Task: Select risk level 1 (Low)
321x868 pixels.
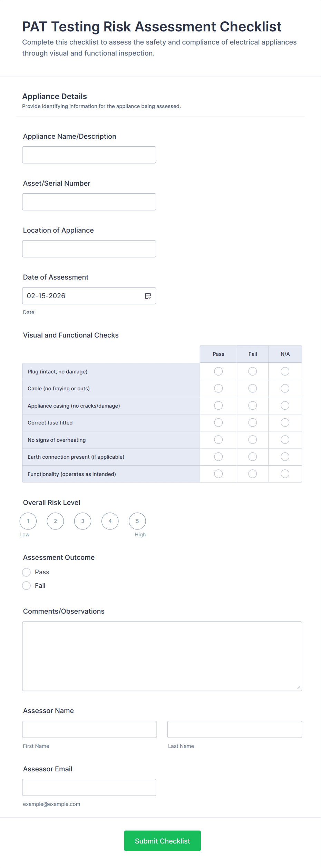Action: [x=28, y=521]
